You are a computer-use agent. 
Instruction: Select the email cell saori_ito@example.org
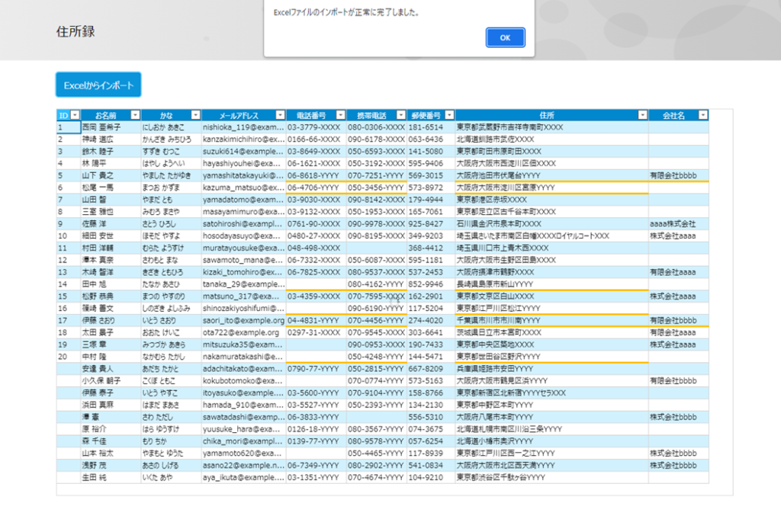pyautogui.click(x=243, y=322)
